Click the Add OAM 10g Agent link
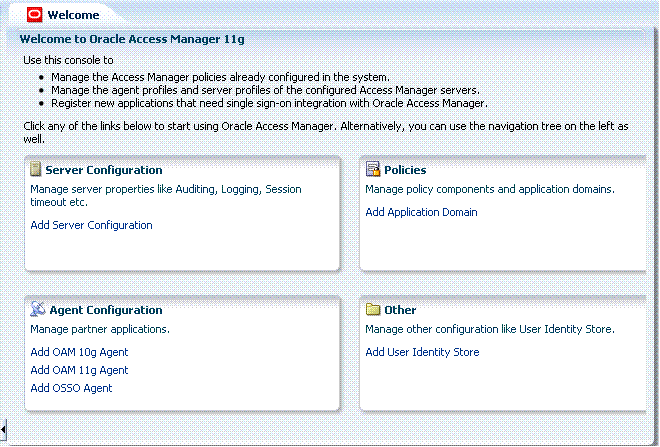 pos(79,352)
